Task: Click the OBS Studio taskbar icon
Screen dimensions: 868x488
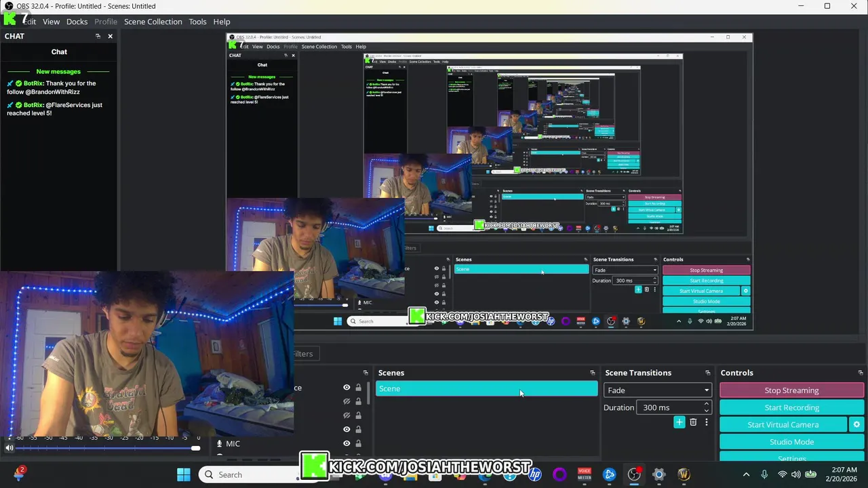Action: click(x=634, y=474)
